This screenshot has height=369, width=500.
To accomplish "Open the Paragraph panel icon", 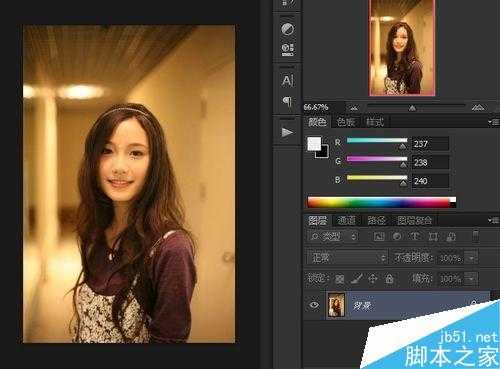I will (x=287, y=101).
